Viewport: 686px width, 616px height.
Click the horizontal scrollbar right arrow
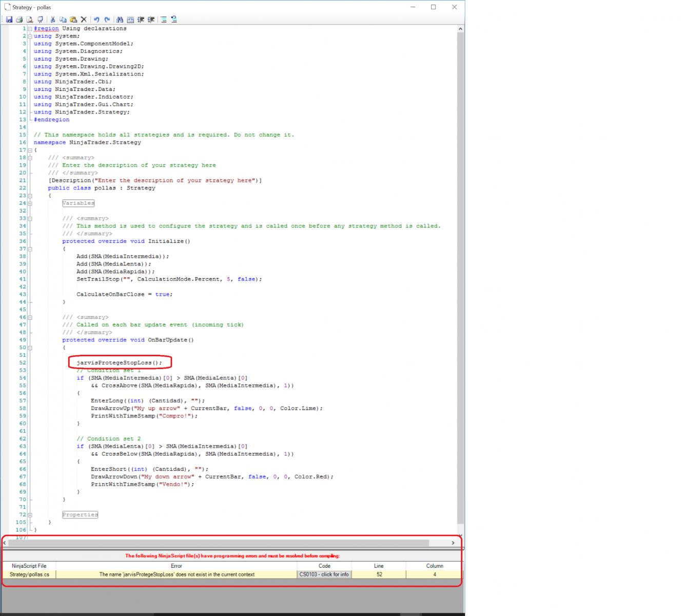tap(453, 543)
